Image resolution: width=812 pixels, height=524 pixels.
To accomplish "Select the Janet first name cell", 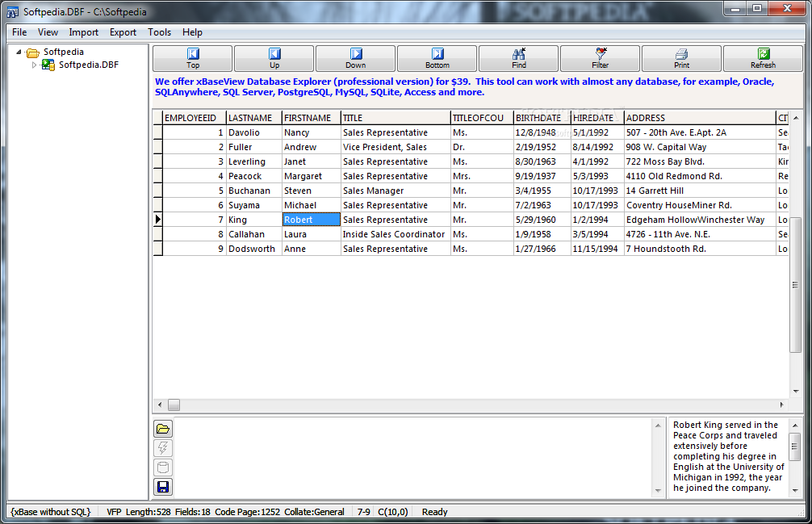I will click(x=312, y=161).
